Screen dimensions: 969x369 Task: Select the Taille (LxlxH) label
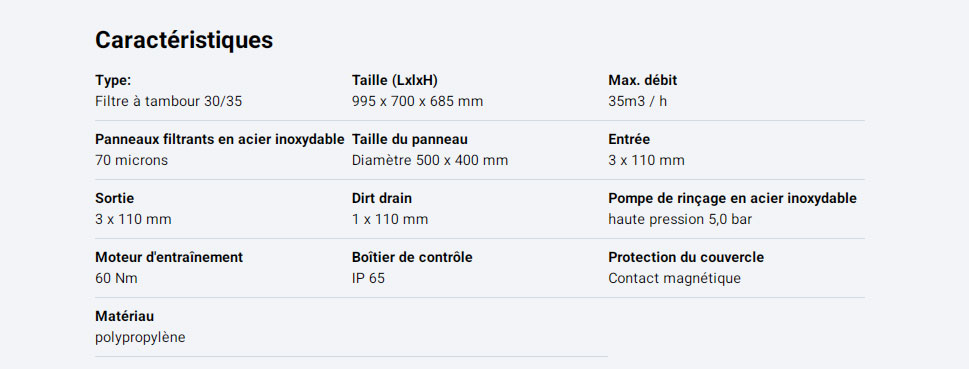coord(395,80)
